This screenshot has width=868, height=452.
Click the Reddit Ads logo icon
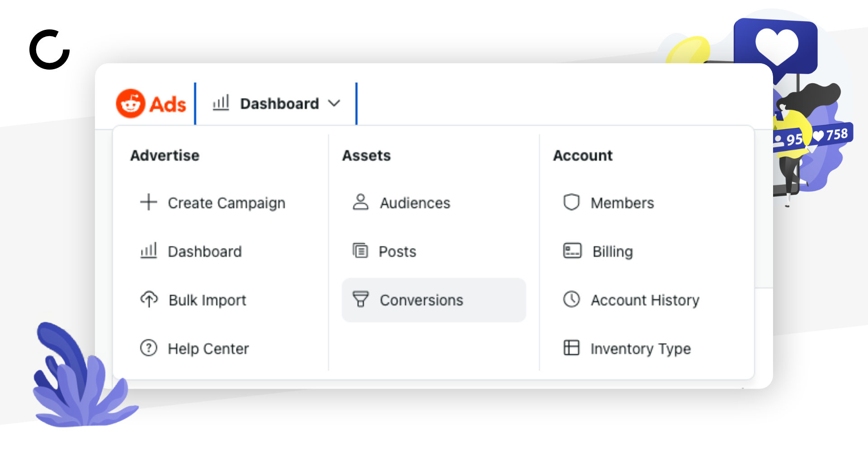tap(131, 104)
